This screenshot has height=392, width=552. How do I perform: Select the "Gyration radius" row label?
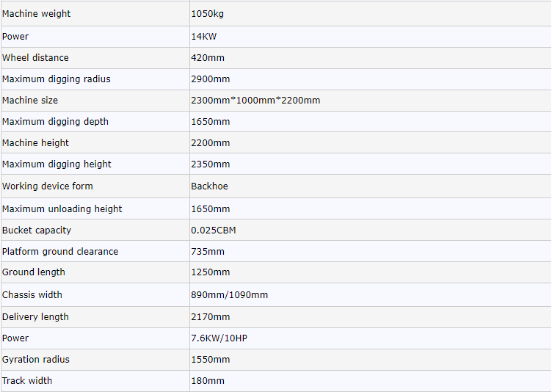[36, 359]
